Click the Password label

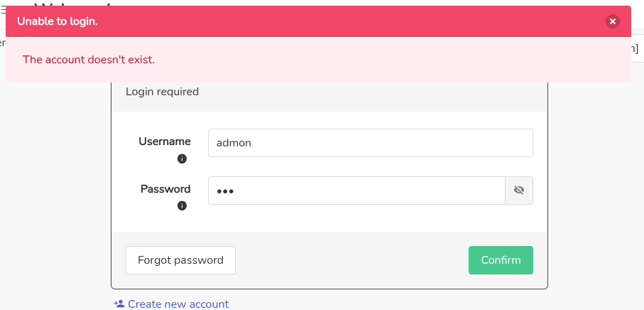(165, 189)
